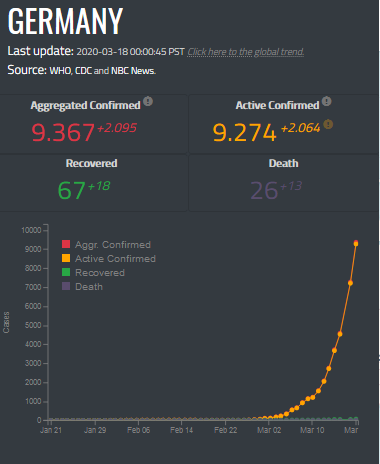Toggle the Death purple legend swatch
The height and width of the screenshot is (464, 380).
click(x=66, y=286)
